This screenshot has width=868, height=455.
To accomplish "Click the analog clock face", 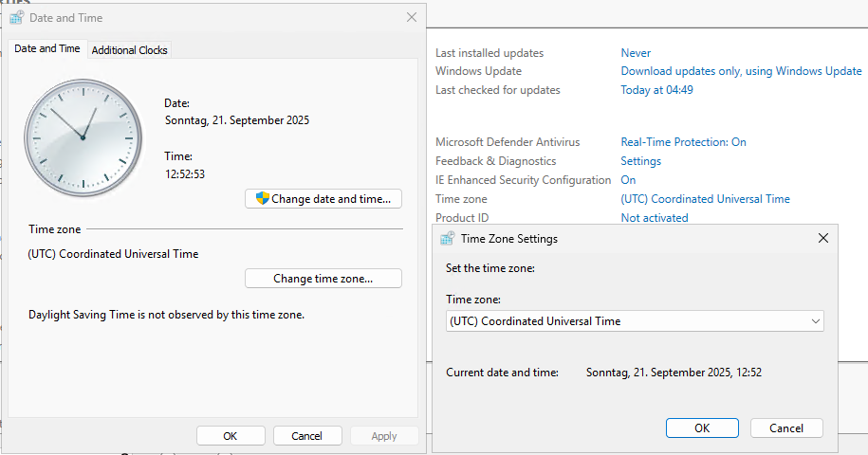I will click(x=83, y=136).
